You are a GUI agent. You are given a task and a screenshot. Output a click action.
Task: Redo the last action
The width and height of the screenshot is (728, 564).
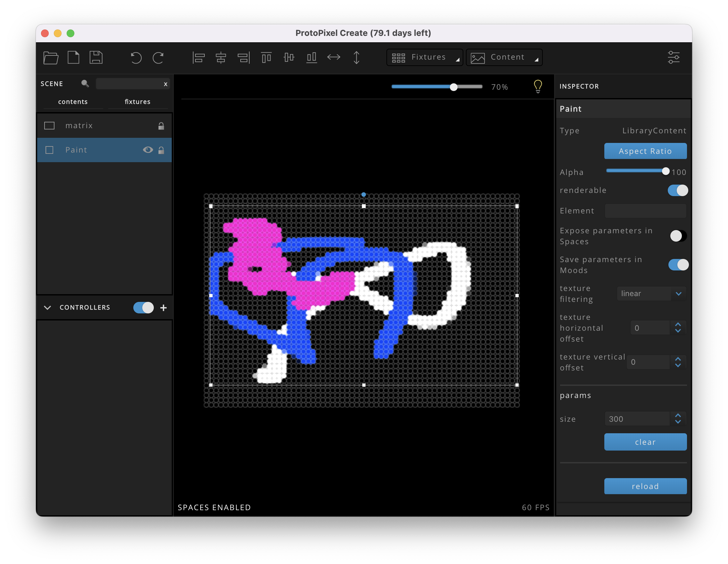point(158,58)
